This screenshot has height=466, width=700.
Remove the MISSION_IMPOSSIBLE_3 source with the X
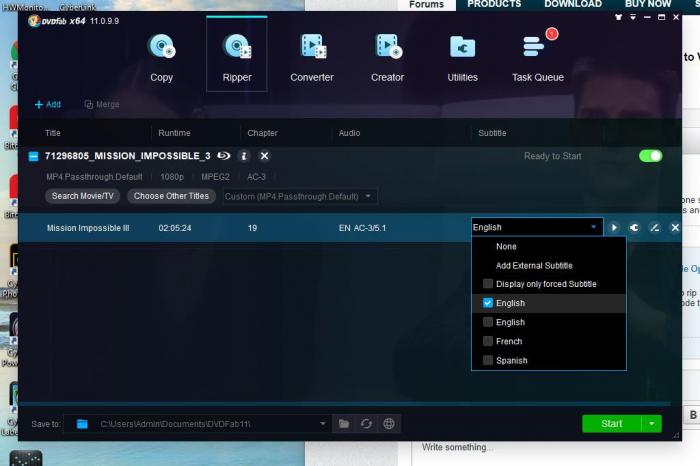264,156
